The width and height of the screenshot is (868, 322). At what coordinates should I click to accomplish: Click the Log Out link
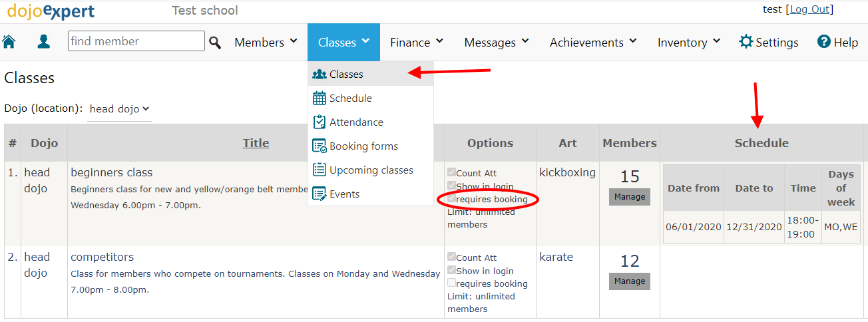click(x=809, y=9)
